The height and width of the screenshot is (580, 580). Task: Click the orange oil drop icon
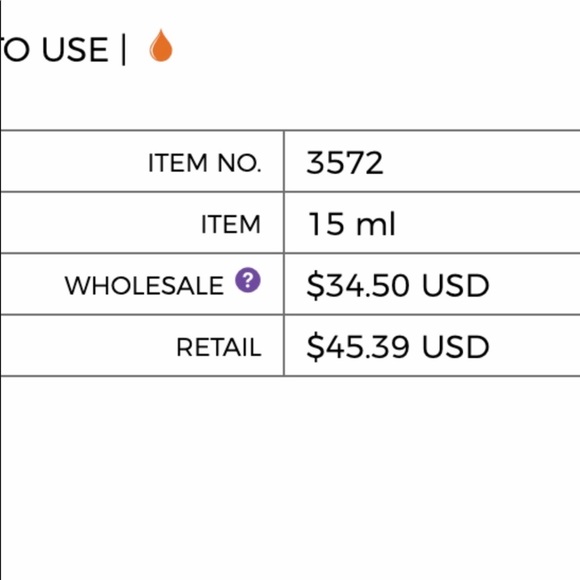(x=161, y=45)
